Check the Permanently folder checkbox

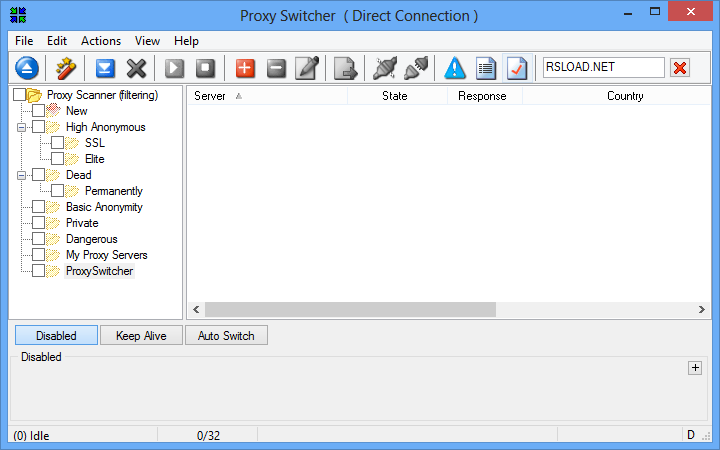pos(57,191)
